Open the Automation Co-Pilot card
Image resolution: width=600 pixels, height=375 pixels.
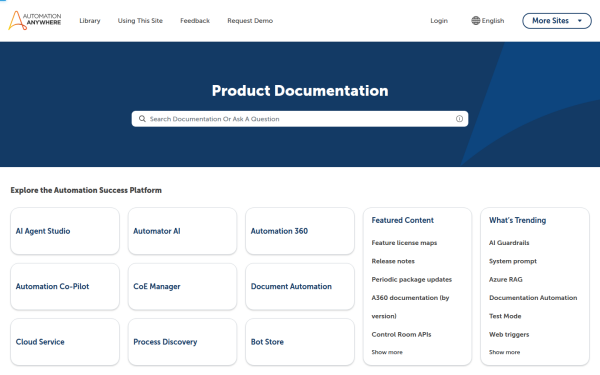[x=65, y=286]
